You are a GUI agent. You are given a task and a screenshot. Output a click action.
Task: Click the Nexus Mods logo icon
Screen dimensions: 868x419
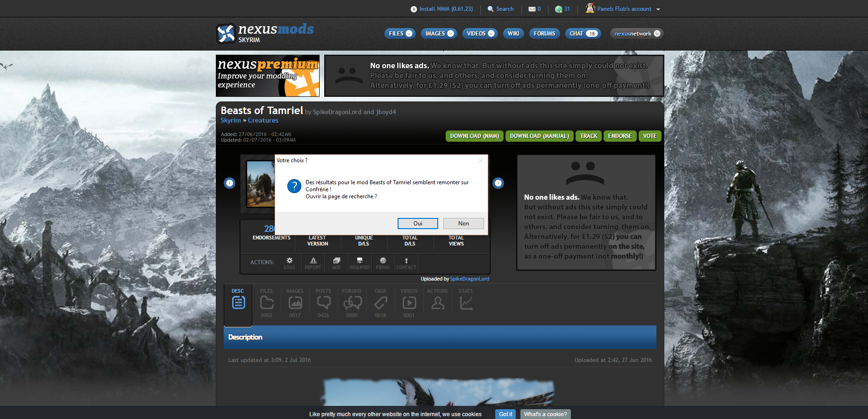point(226,34)
